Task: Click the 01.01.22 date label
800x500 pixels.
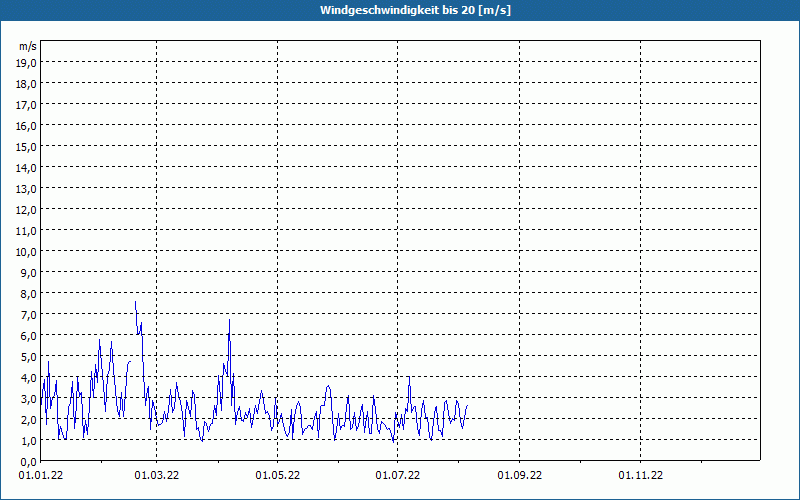Action: pyautogui.click(x=41, y=475)
